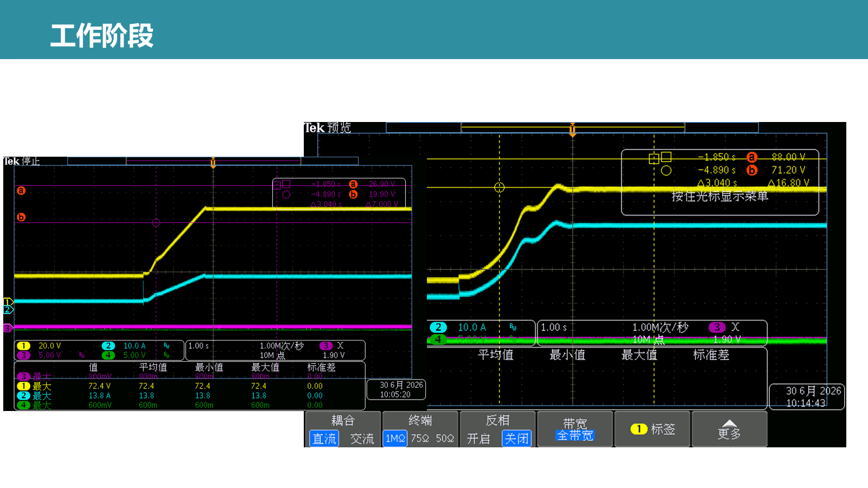This screenshot has height=488, width=868.
Task: Click cursor a badge beside 88.00 V
Action: coord(752,157)
